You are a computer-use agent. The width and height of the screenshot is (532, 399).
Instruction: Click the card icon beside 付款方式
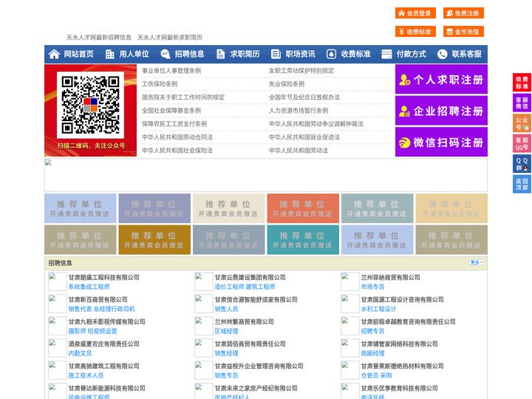[x=386, y=54]
